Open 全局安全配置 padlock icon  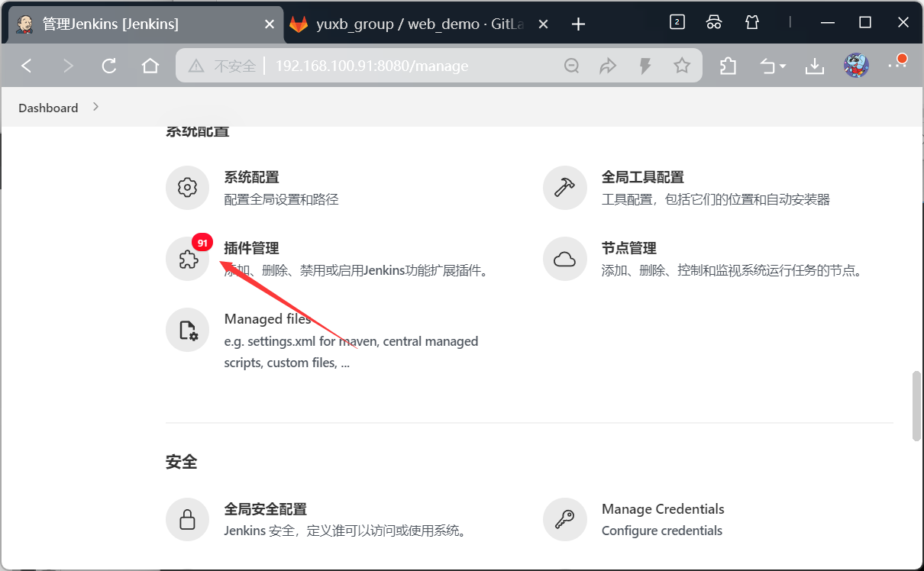pos(187,520)
